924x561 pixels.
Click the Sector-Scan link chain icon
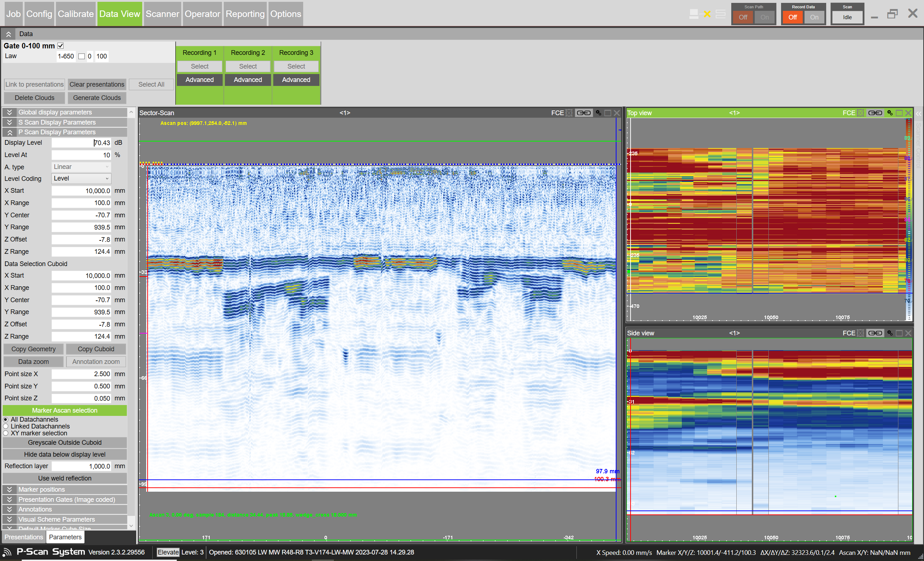coord(583,113)
